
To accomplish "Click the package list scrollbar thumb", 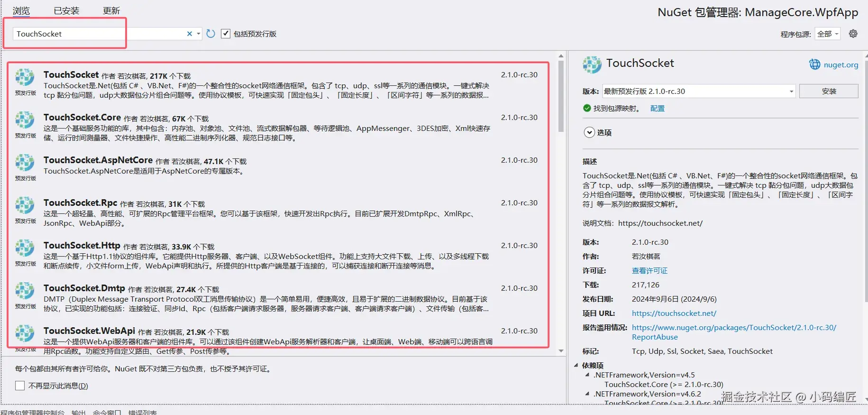I will pos(561,96).
